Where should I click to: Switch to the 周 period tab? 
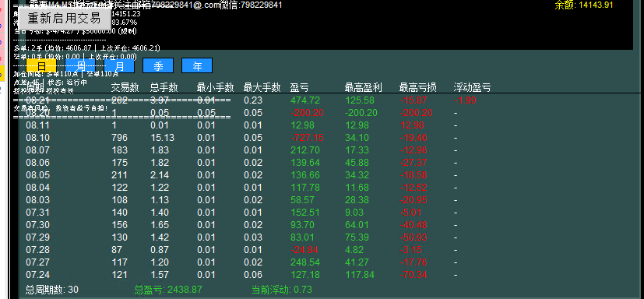click(x=80, y=65)
